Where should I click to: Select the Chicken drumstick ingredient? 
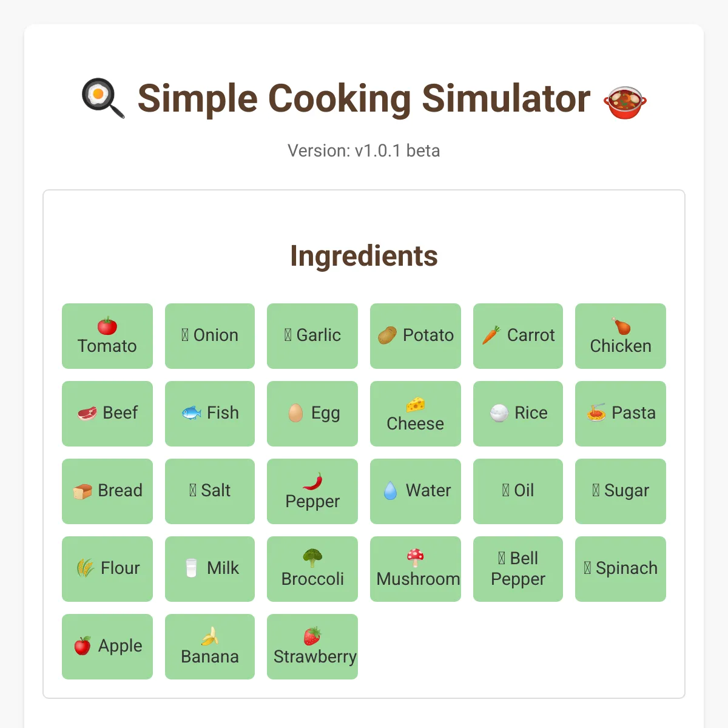point(621,336)
